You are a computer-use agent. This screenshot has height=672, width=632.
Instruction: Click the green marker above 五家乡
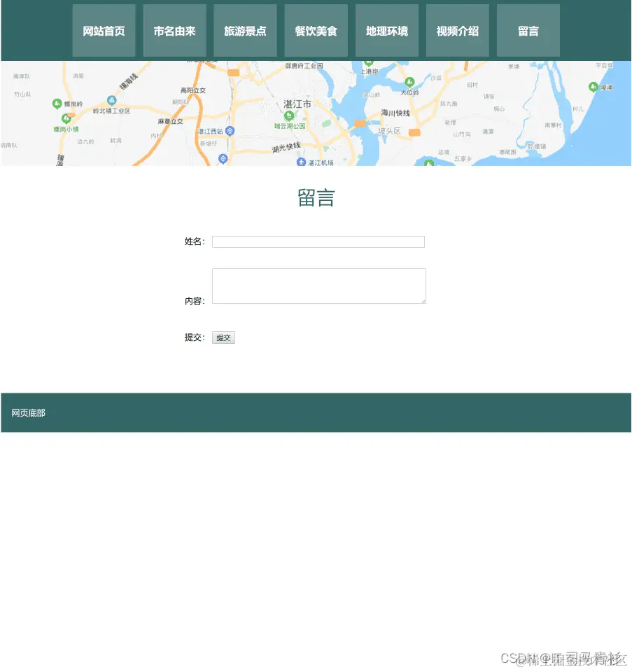click(429, 164)
